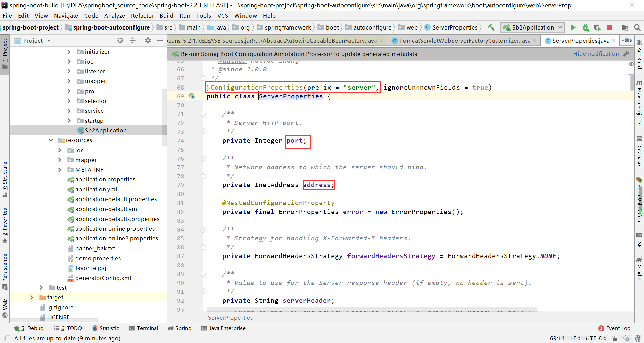
Task: Open Search Everywhere magnifier icon
Action: click(x=637, y=27)
